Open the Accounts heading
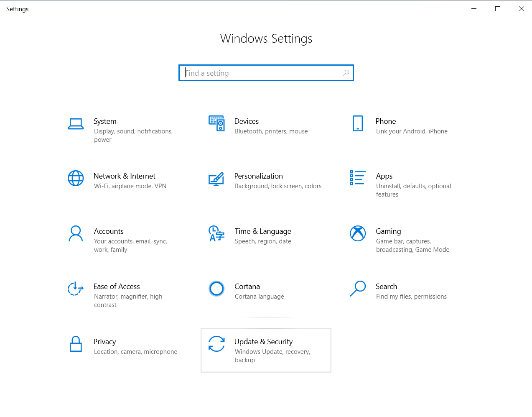Viewport: 532px width, 417px height. (x=109, y=231)
